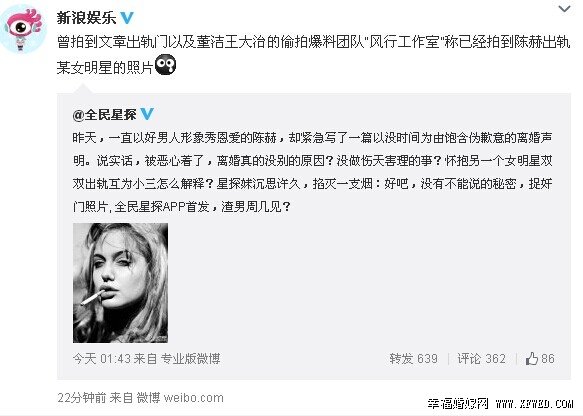
Task: Open the black-and-white photo thumbnail
Action: [x=120, y=283]
